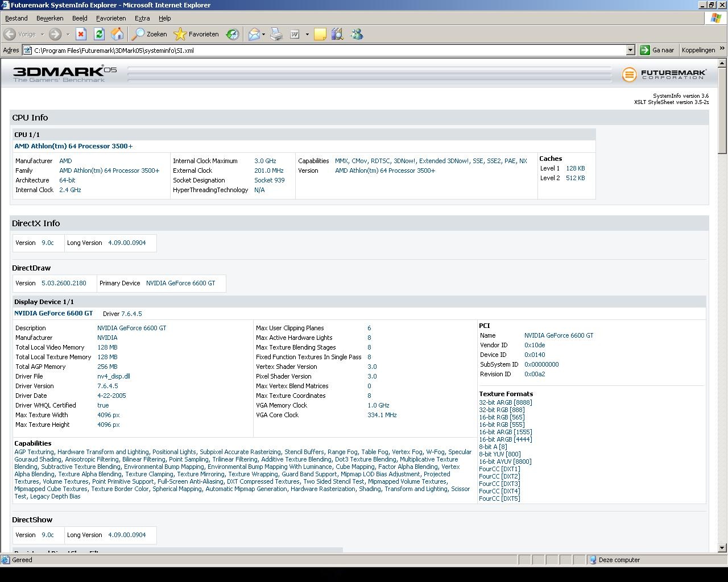Click the Windows flag logo throbber
The width and height of the screenshot is (728, 582).
(x=715, y=18)
